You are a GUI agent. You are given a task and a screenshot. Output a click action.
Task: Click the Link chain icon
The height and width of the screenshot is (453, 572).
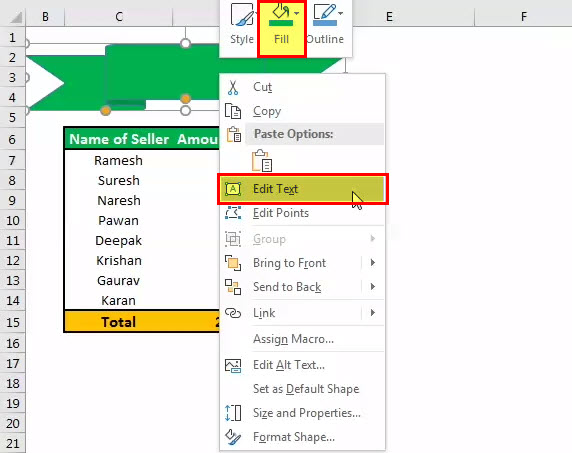point(233,313)
